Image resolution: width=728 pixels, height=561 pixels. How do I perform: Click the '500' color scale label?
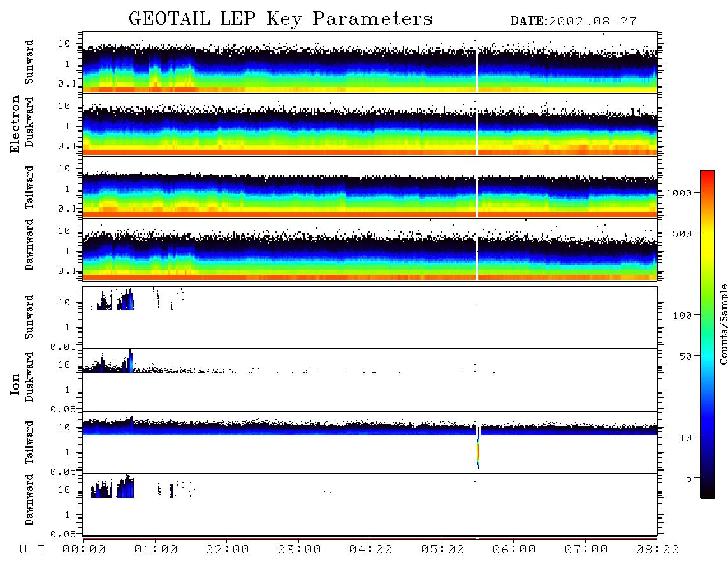683,233
